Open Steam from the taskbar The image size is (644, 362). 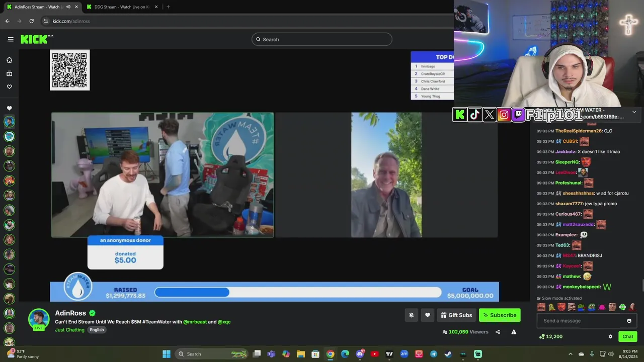click(x=448, y=354)
